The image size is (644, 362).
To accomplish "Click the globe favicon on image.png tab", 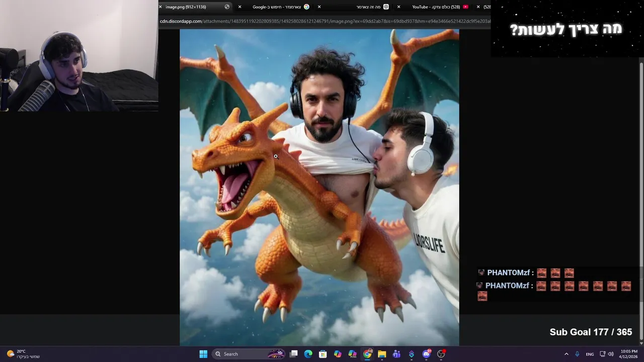I will tap(227, 7).
